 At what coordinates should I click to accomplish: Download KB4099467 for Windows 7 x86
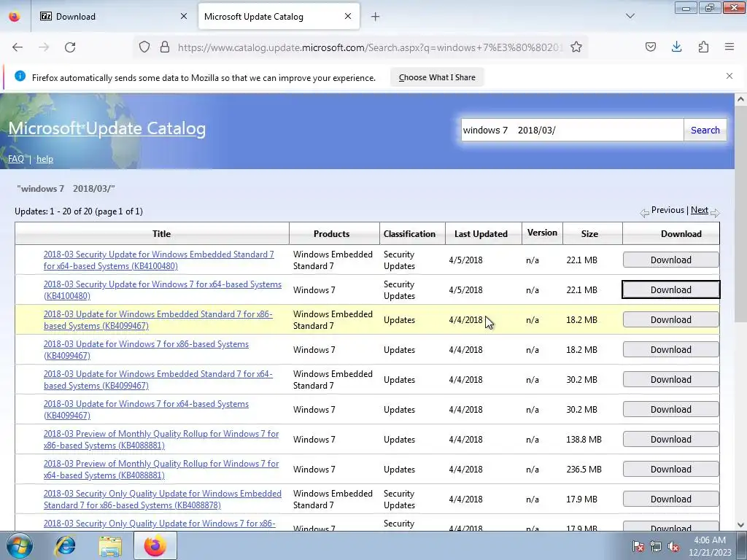tap(671, 350)
